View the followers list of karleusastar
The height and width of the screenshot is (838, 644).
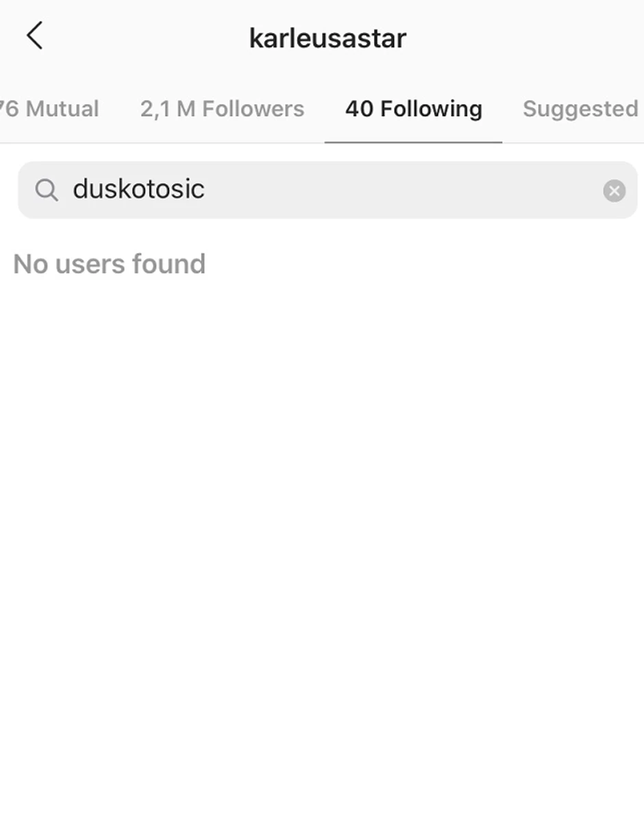(222, 109)
